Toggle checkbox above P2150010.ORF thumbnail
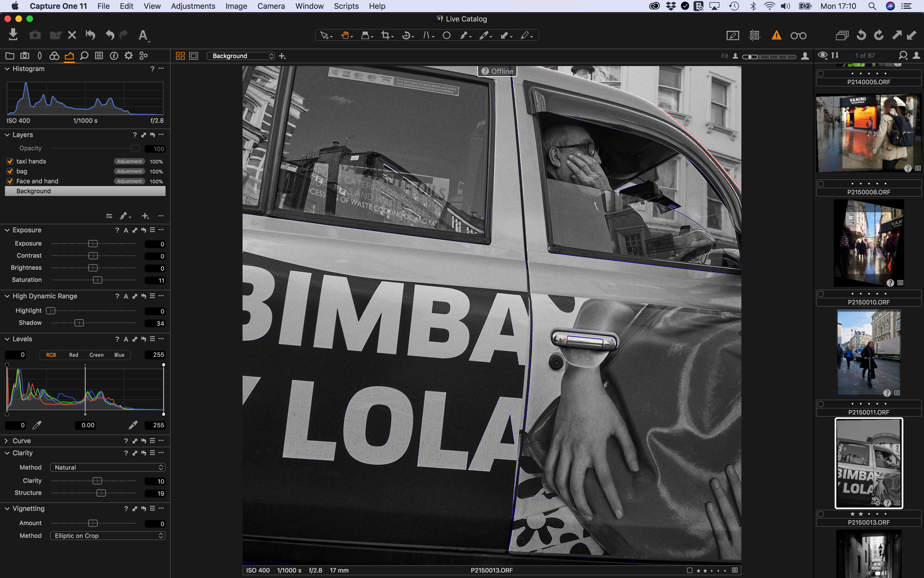Image resolution: width=924 pixels, height=578 pixels. click(x=821, y=294)
